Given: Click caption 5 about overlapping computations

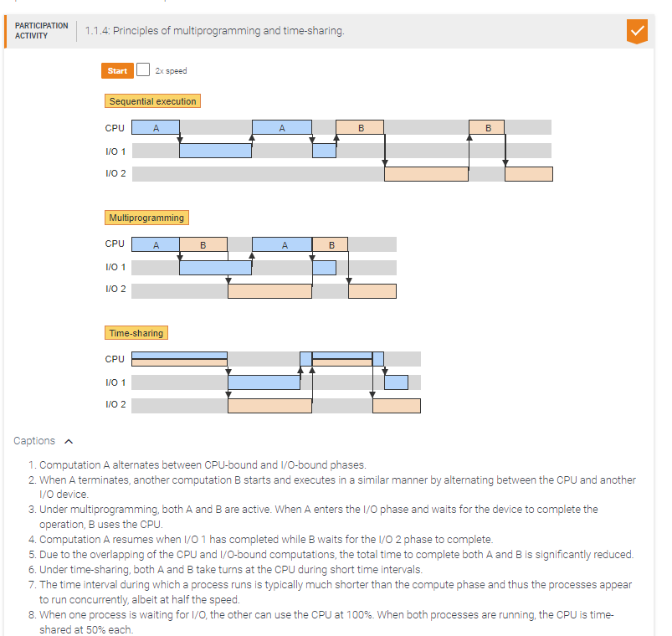Looking at the screenshot, I should (336, 555).
